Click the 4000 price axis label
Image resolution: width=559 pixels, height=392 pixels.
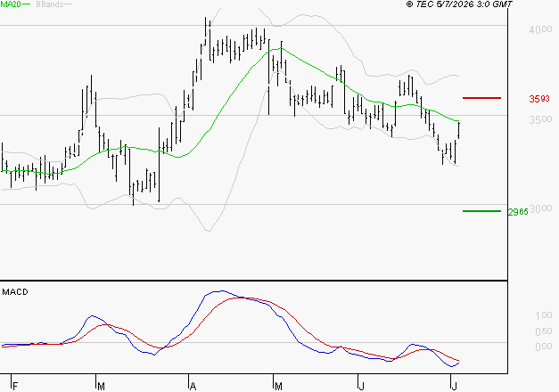[540, 29]
